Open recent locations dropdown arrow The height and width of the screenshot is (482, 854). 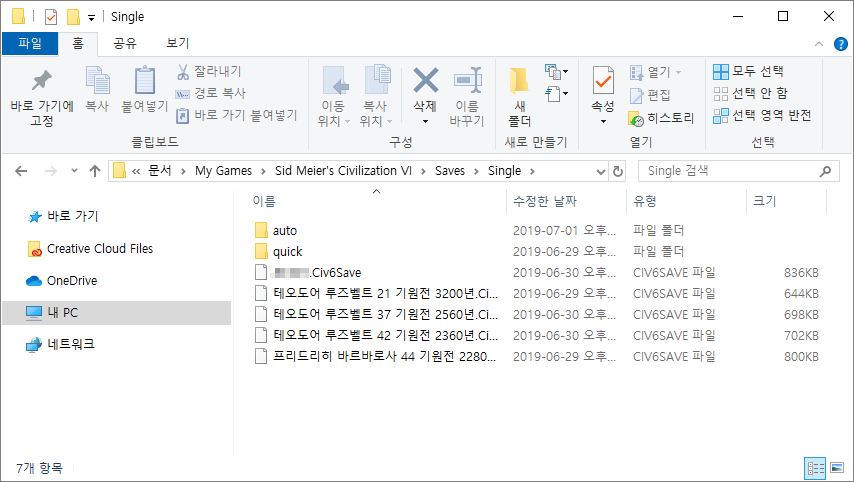[74, 171]
